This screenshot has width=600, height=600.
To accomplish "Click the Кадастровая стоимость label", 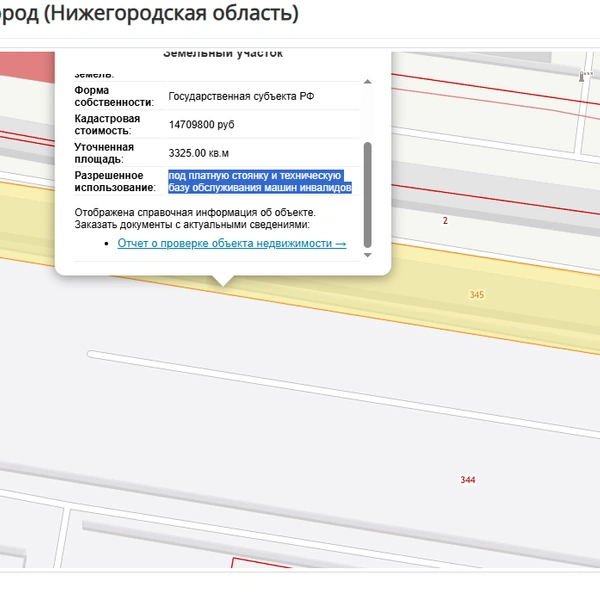I will [x=107, y=125].
